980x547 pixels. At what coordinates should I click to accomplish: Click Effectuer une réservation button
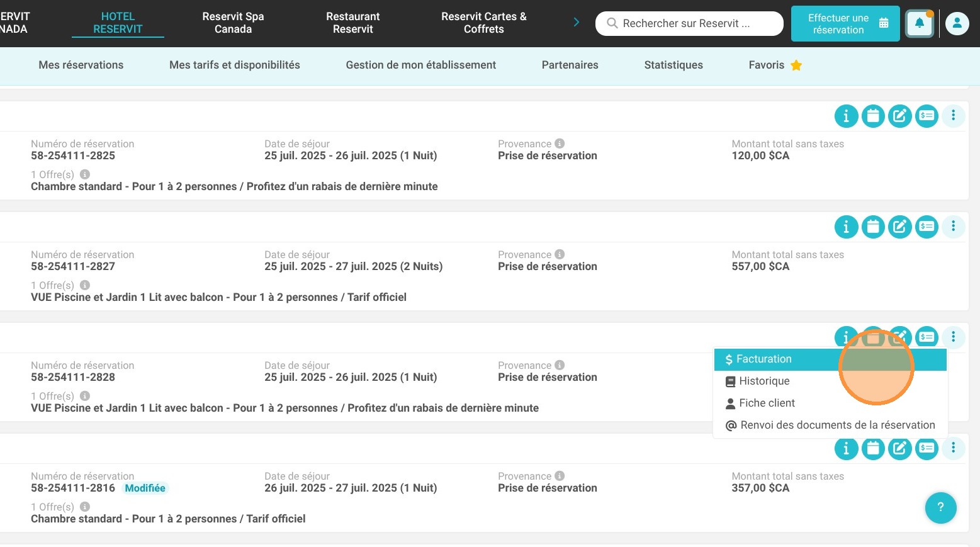(x=845, y=24)
